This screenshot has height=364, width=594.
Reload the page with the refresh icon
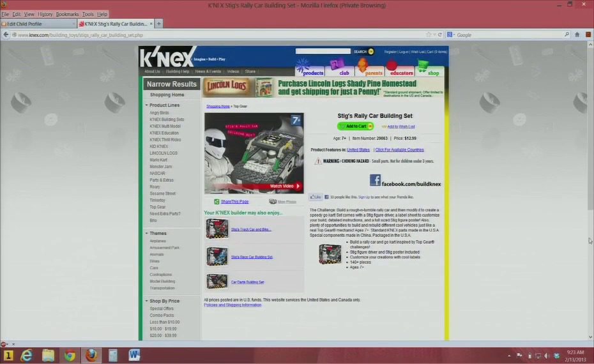pos(440,34)
